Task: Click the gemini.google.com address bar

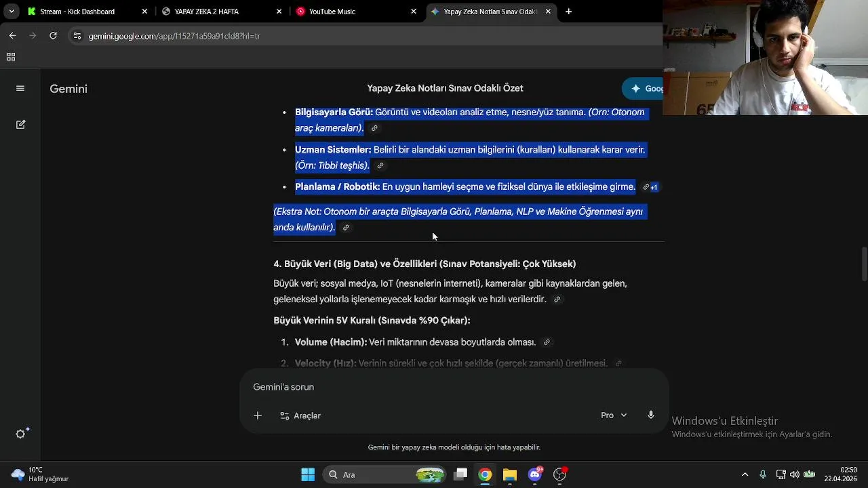Action: click(174, 36)
